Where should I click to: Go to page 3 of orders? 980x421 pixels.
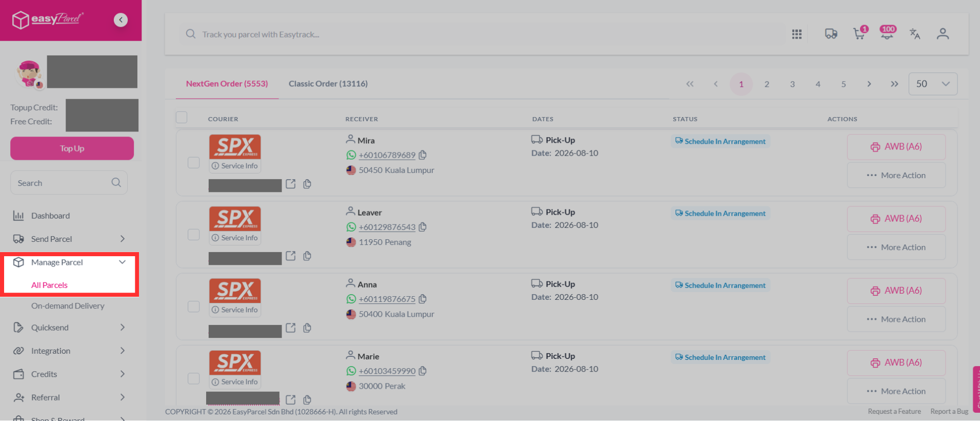point(792,84)
